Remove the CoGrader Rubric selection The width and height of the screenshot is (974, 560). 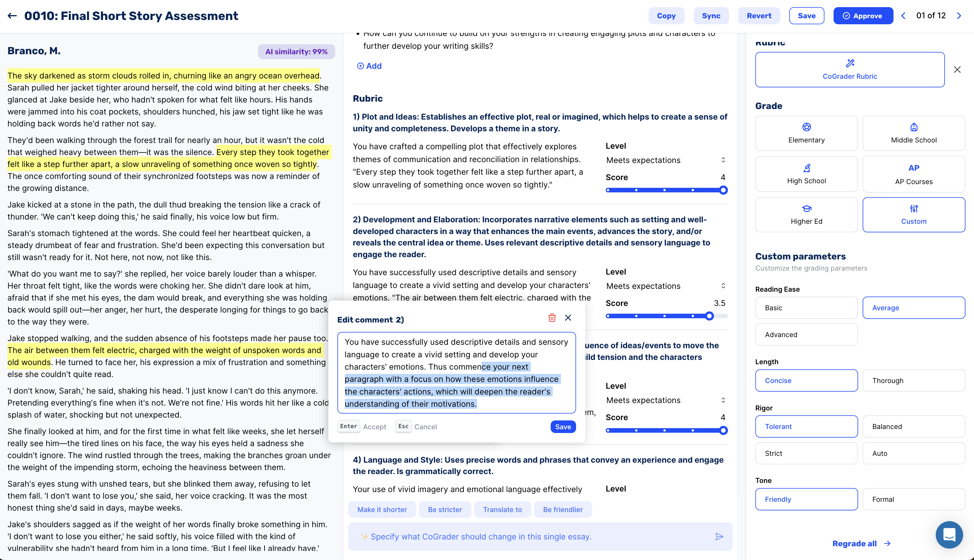(957, 70)
